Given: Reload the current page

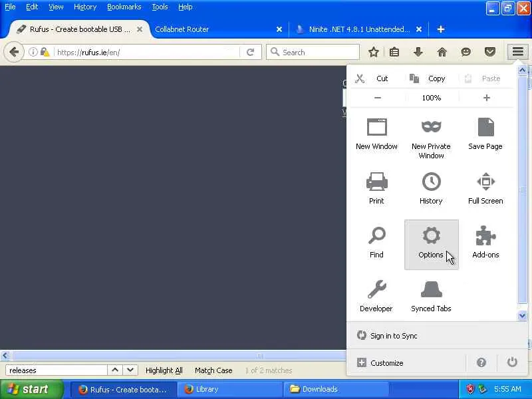Looking at the screenshot, I should 251,53.
